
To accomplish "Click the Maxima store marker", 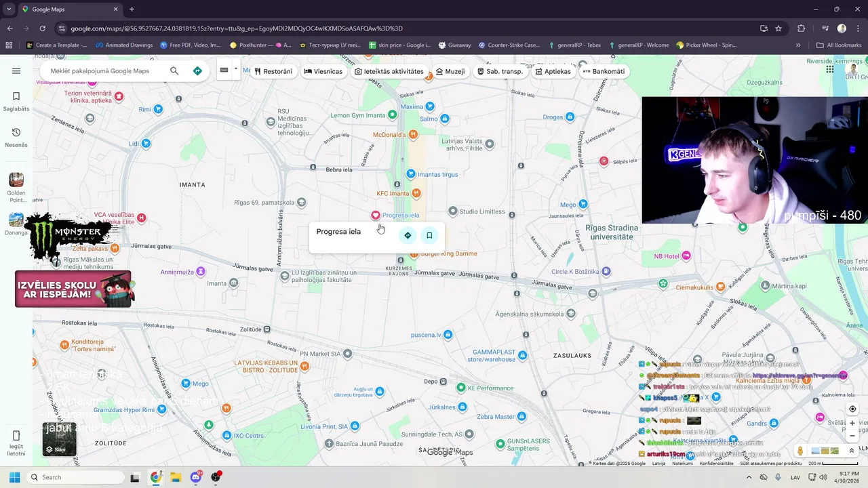I will 429,106.
